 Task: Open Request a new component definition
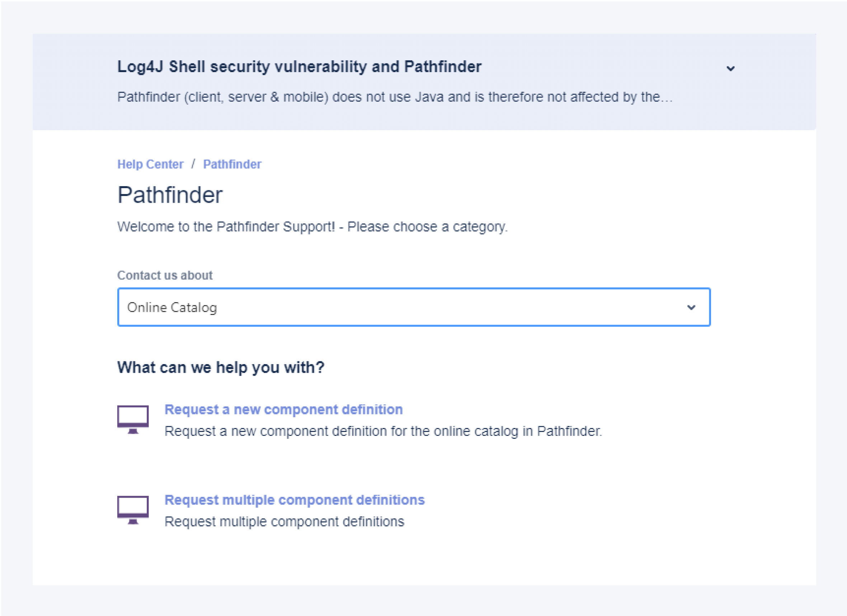point(283,409)
